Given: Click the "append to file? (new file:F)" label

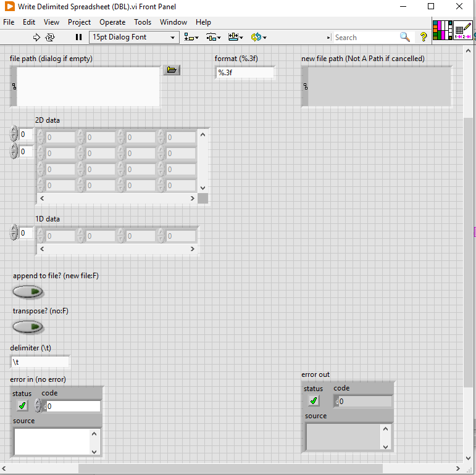Looking at the screenshot, I should point(56,276).
